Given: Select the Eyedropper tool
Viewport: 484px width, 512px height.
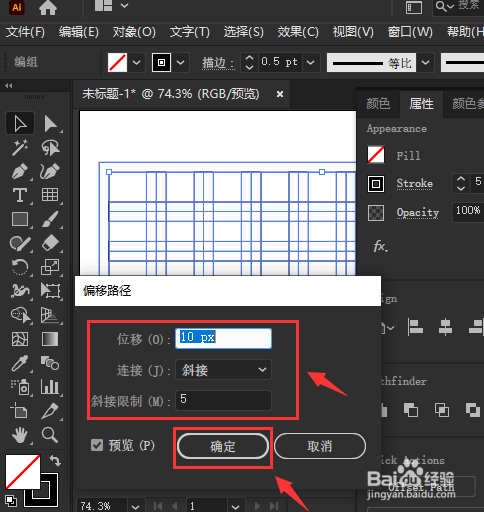Looking at the screenshot, I should (x=20, y=363).
